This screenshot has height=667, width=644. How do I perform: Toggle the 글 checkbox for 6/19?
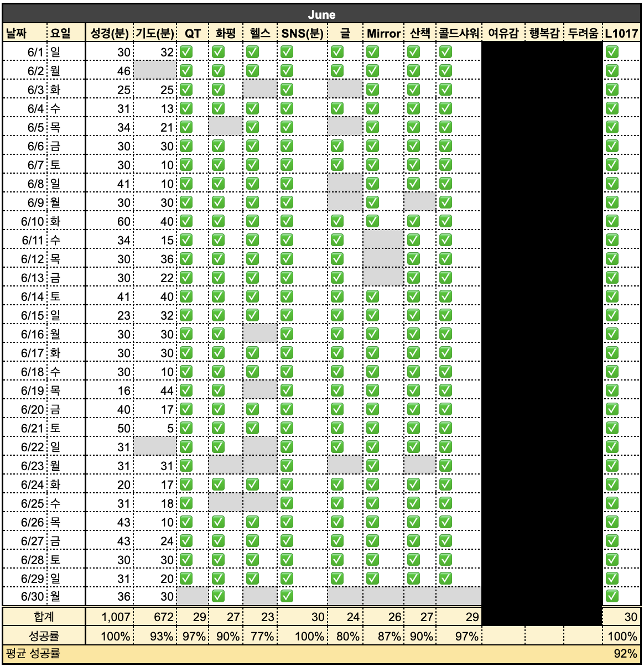click(x=337, y=390)
